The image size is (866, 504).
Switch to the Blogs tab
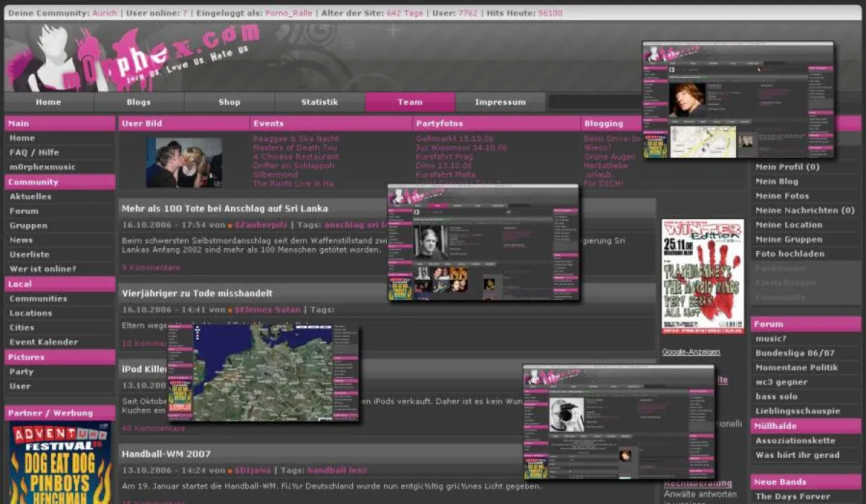(138, 102)
